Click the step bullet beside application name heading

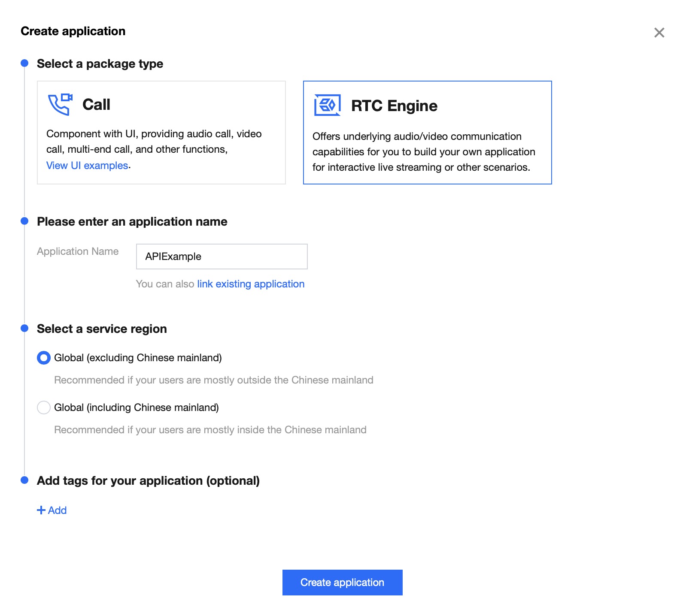point(24,221)
